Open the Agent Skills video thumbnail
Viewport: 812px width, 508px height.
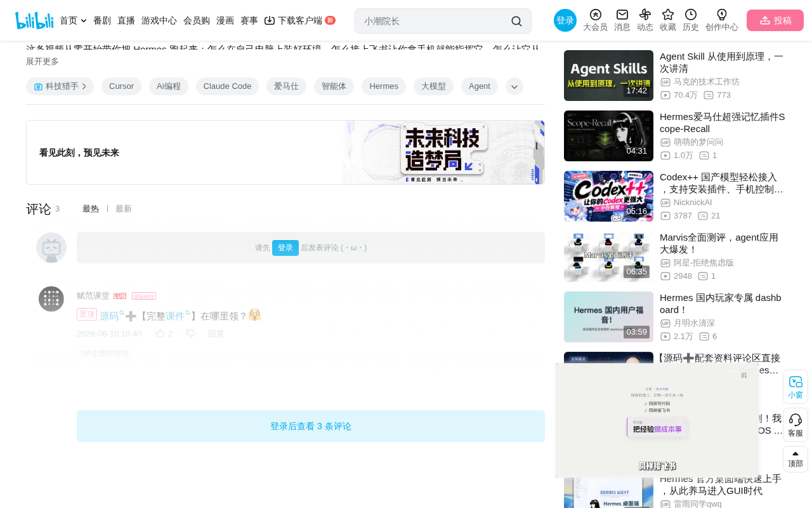(608, 76)
